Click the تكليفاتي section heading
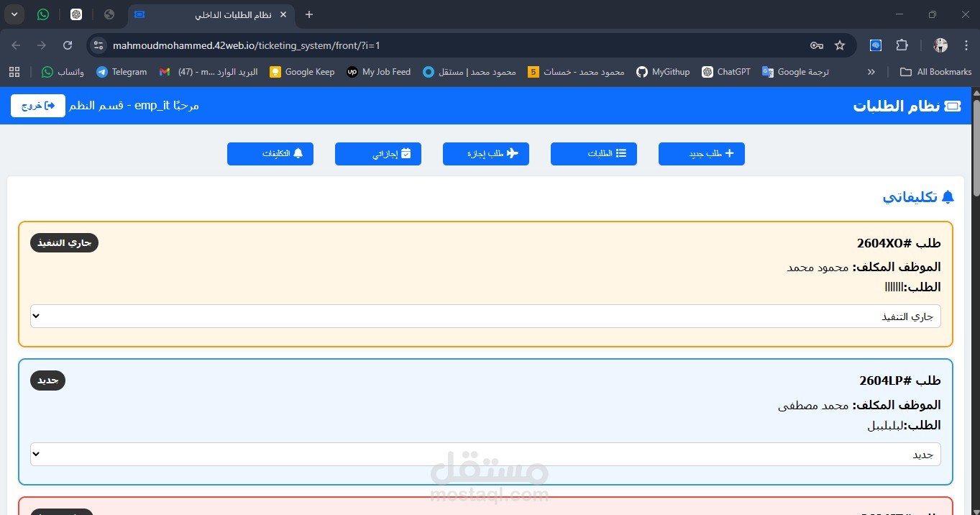Image resolution: width=980 pixels, height=515 pixels. [918, 196]
